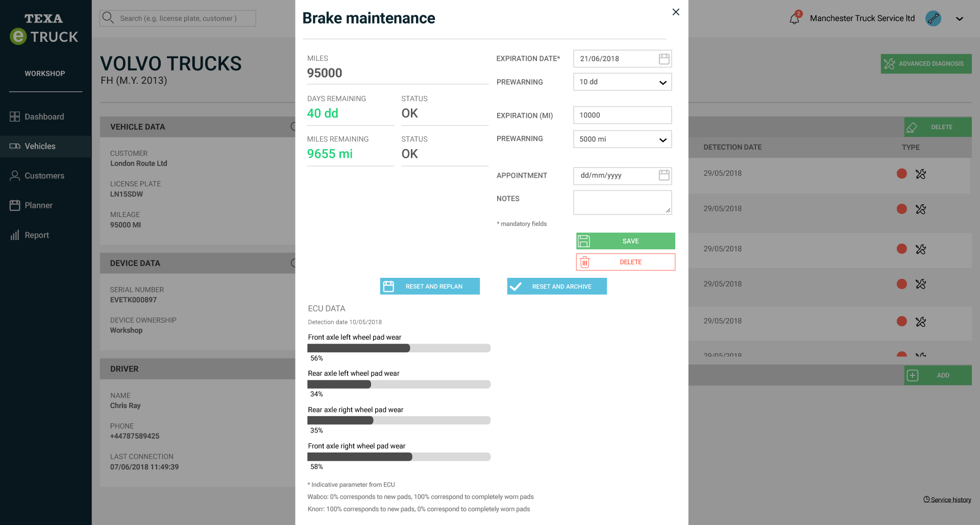Click the red status dot in fifth row
980x525 pixels.
tap(902, 321)
